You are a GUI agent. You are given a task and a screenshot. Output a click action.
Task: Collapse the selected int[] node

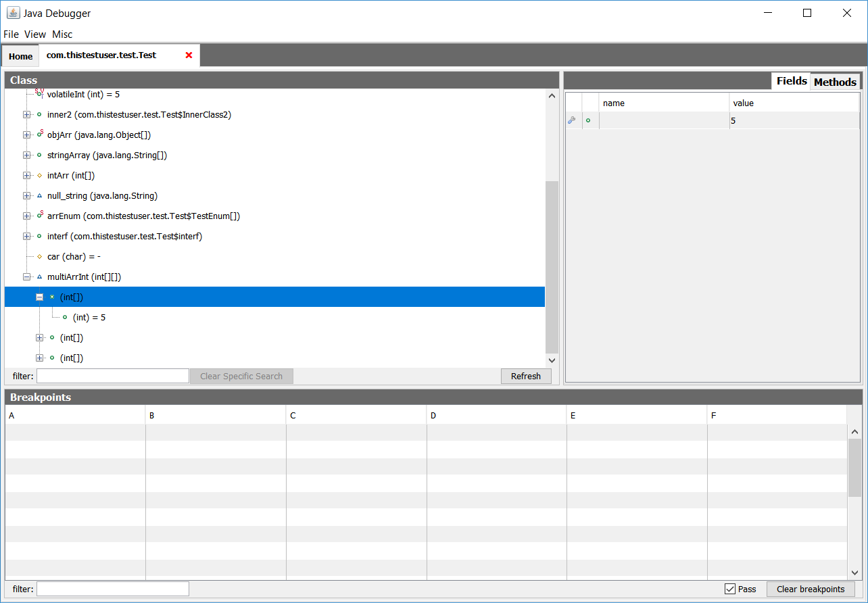(39, 297)
